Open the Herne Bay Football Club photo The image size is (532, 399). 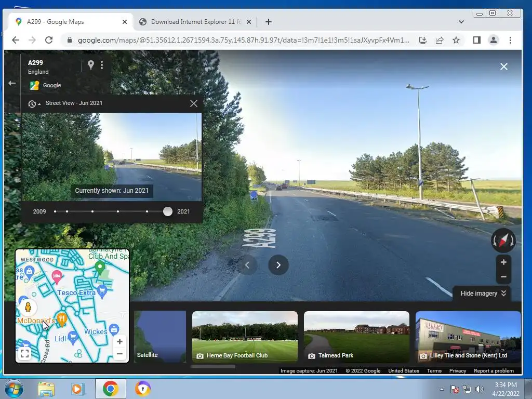click(x=245, y=337)
